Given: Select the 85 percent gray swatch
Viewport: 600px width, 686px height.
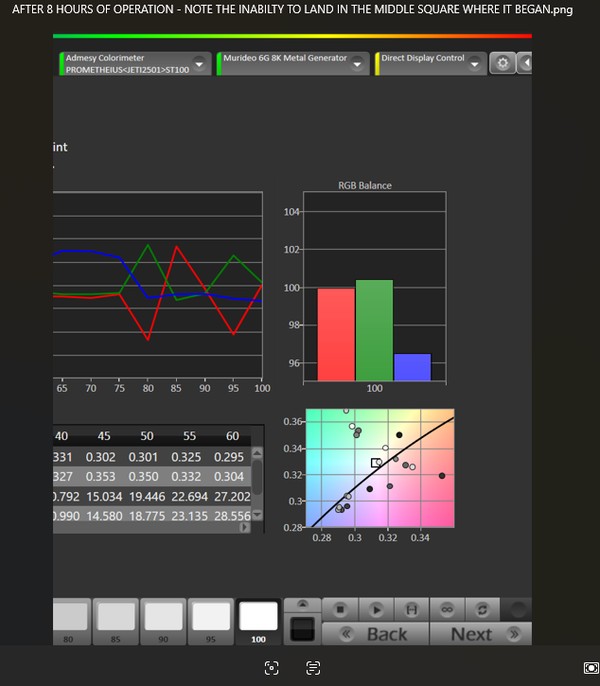Looking at the screenshot, I should (116, 622).
